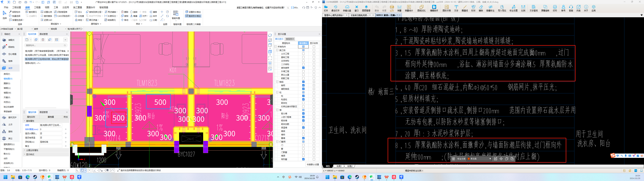Click the 搜索构件 search field
This screenshot has height=181, width=644.
(46, 45)
